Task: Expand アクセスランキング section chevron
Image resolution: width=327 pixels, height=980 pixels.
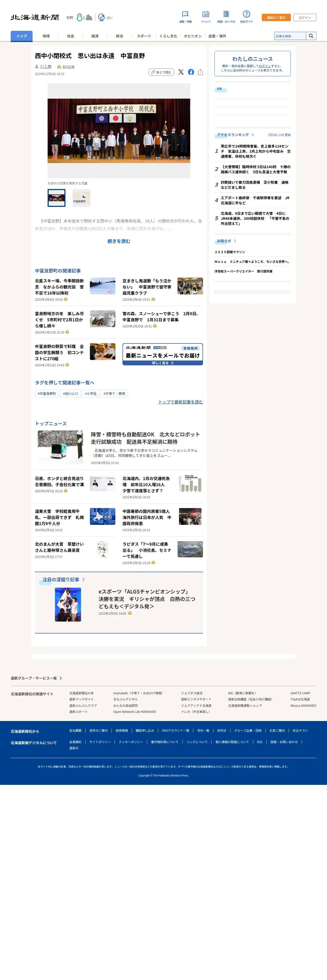Action: 253,135
